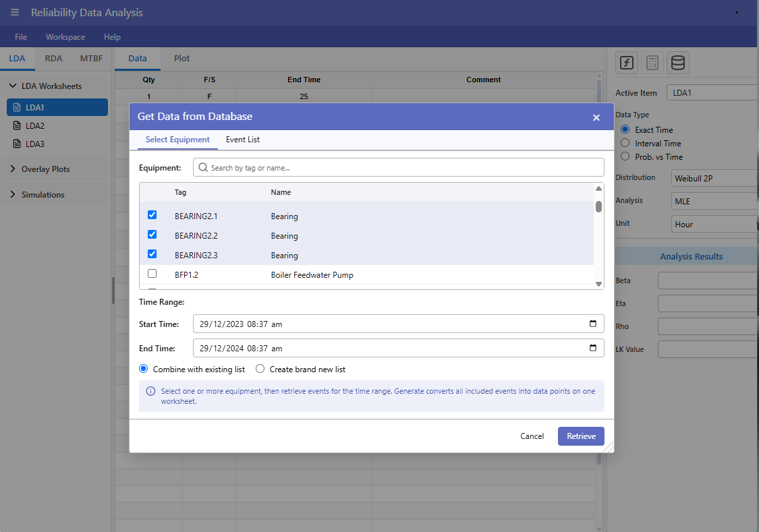Select Create brand new list option
Viewport: 759px width, 532px height.
click(x=260, y=369)
